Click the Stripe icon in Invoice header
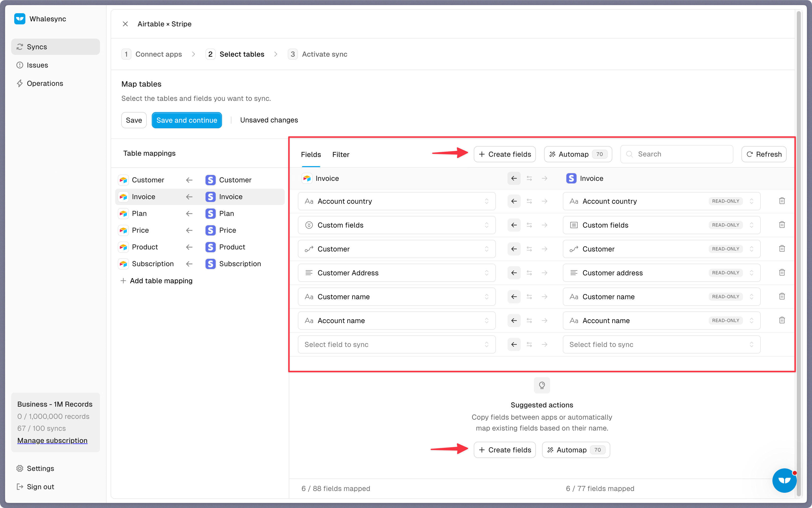The image size is (812, 508). point(571,178)
